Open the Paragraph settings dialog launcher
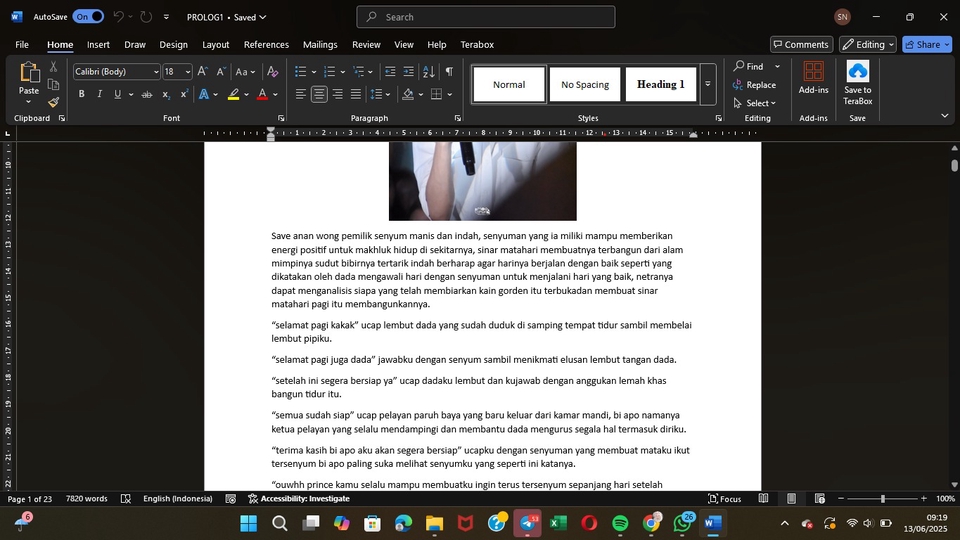 click(x=457, y=118)
